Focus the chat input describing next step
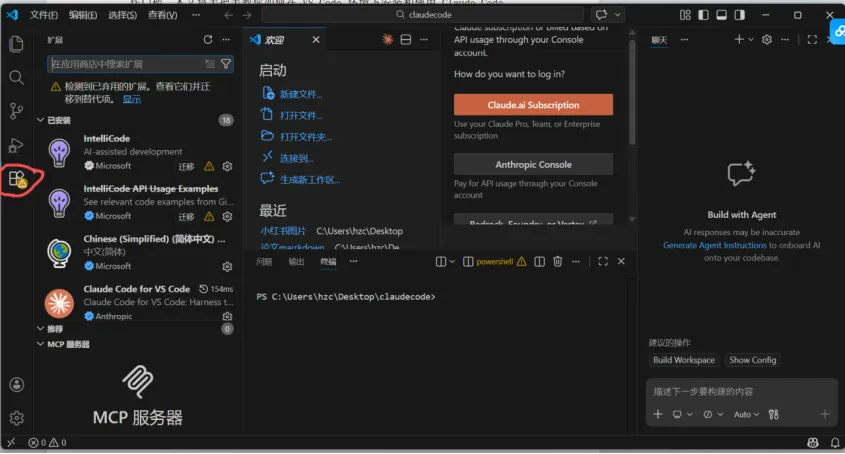This screenshot has width=845, height=454. pyautogui.click(x=741, y=391)
